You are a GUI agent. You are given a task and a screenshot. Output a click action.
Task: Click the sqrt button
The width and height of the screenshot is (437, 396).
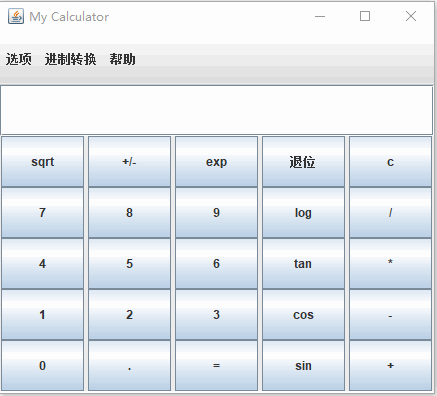[x=42, y=162]
